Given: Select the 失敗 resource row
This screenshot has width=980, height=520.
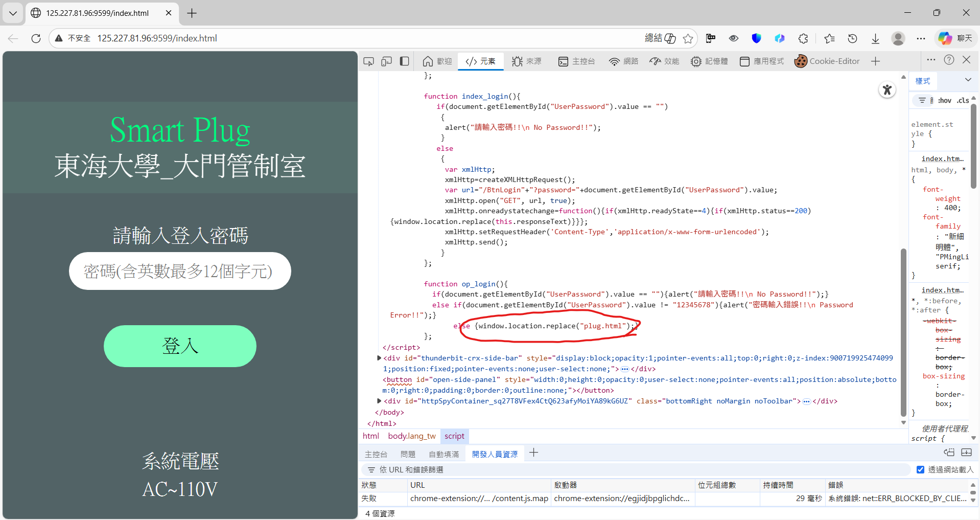Looking at the screenshot, I should tap(664, 498).
